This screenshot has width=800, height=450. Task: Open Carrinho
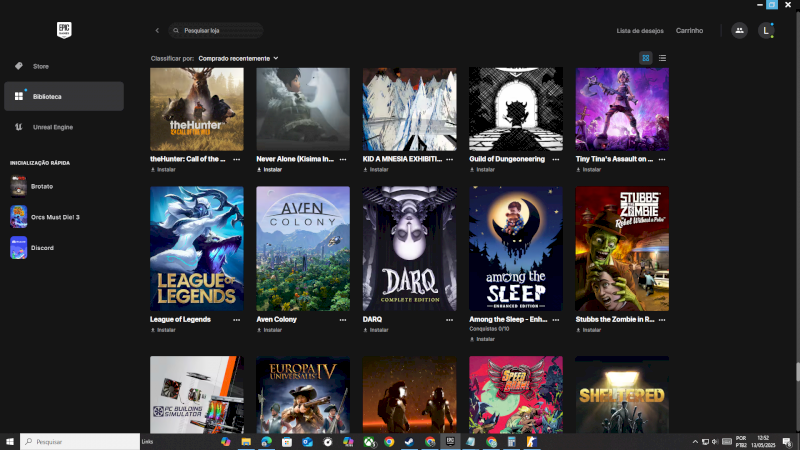tap(689, 31)
